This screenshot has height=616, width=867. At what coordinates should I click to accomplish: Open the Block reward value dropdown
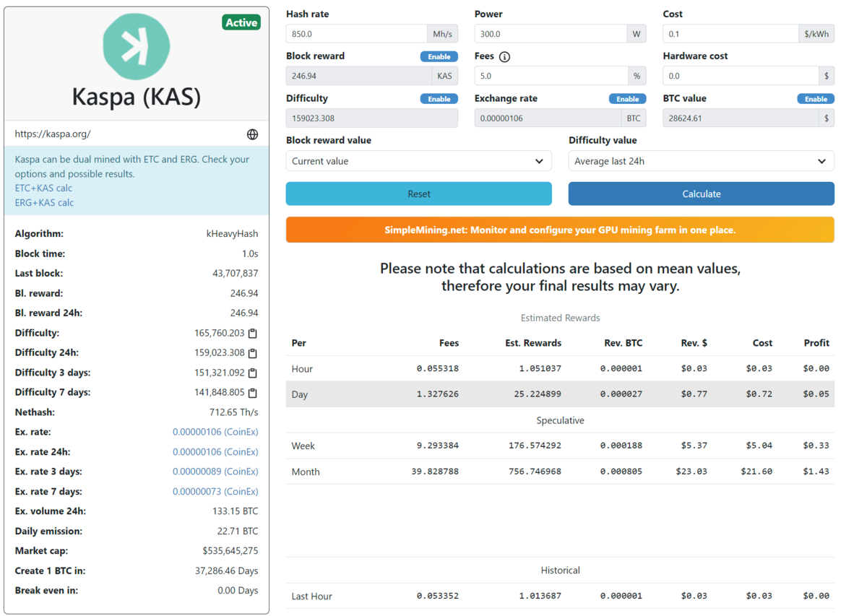(418, 161)
